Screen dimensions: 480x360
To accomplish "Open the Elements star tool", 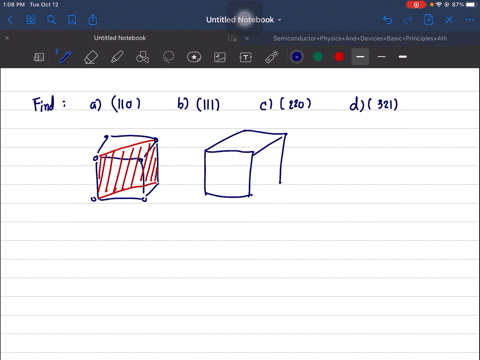I will pyautogui.click(x=194, y=57).
